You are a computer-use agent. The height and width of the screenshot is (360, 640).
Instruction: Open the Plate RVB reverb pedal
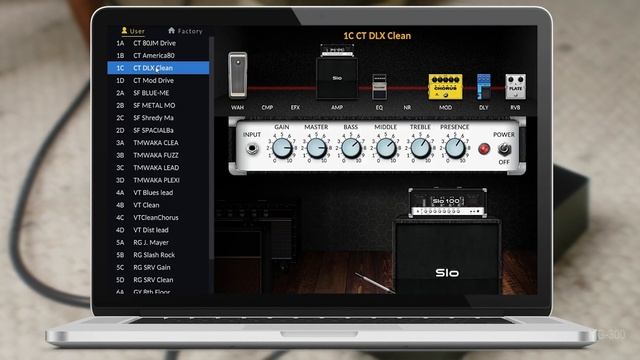click(516, 87)
